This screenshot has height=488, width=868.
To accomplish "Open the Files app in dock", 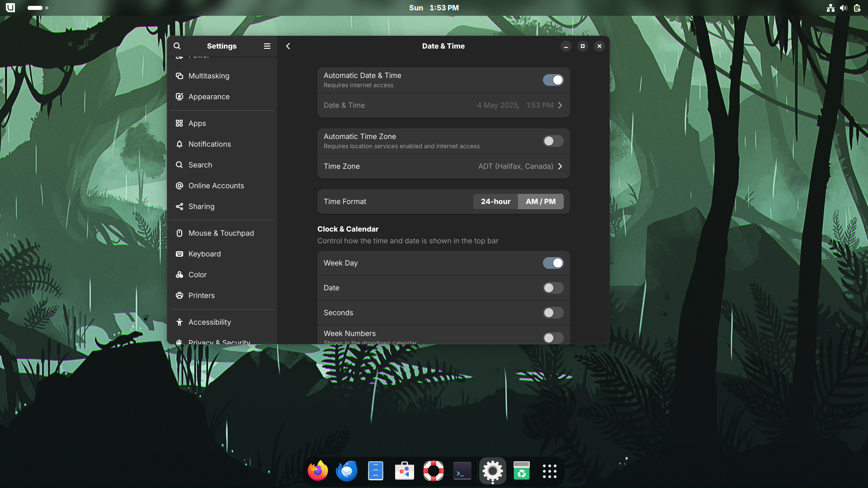I will pyautogui.click(x=376, y=471).
